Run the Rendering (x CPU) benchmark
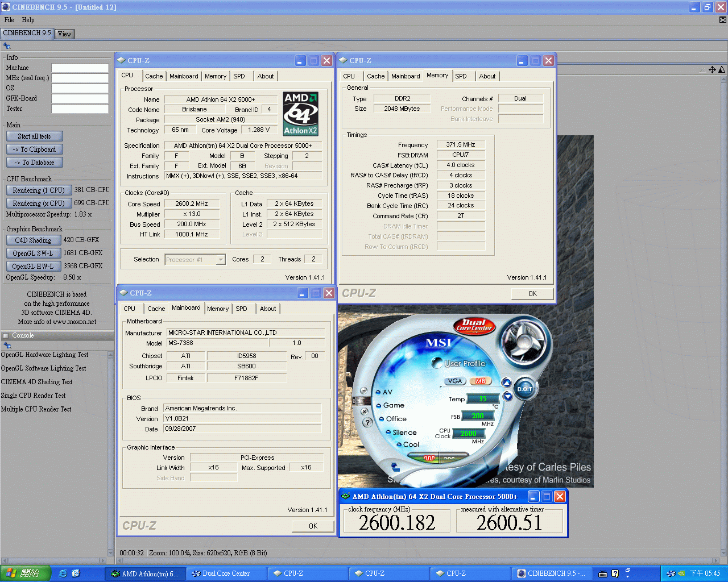 click(39, 203)
